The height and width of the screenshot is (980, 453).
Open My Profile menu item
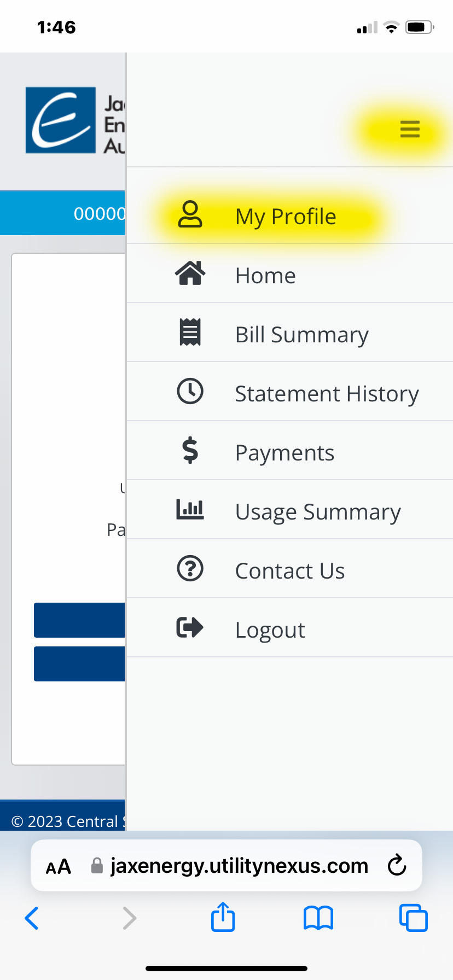click(x=290, y=217)
